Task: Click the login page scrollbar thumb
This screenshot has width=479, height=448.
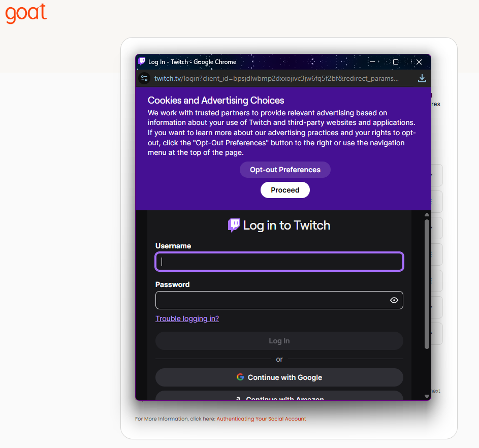Action: (x=427, y=284)
